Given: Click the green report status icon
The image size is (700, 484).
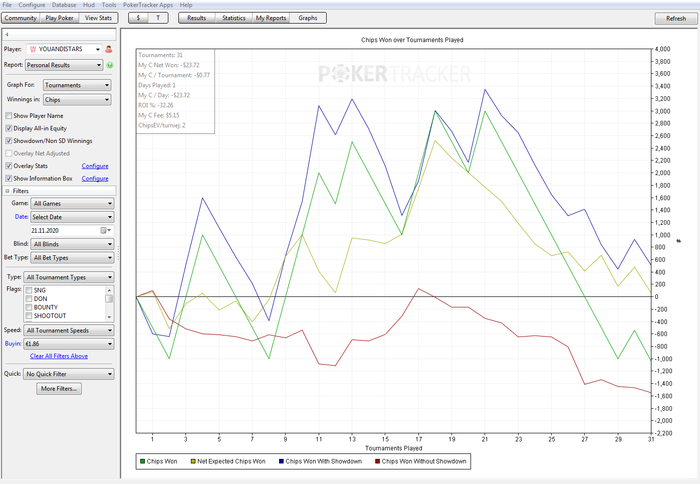Looking at the screenshot, I should (110, 65).
